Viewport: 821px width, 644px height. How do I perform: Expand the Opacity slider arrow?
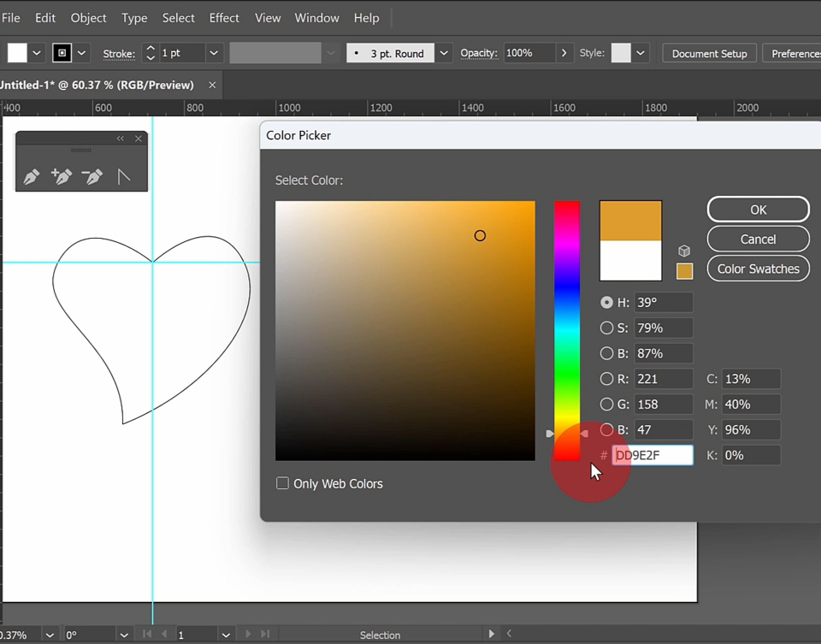564,53
